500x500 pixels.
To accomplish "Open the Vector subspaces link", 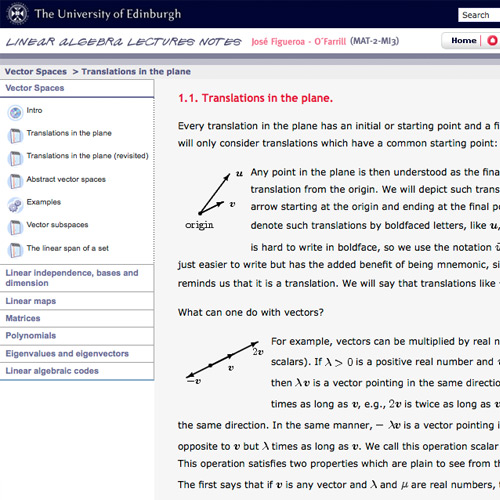I will coord(57,225).
